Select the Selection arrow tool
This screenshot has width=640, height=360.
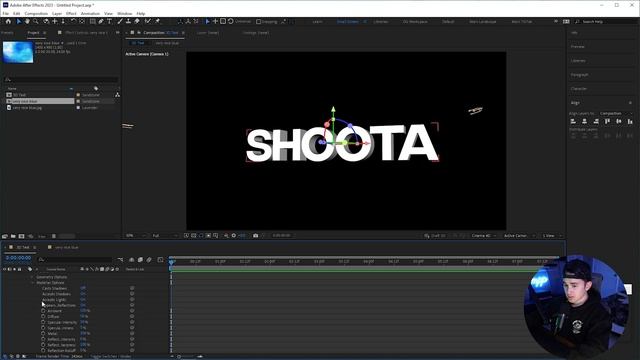pyautogui.click(x=18, y=21)
